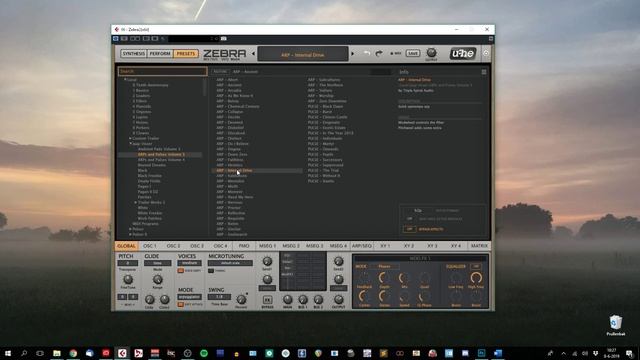Image resolution: width=640 pixels, height=360 pixels.
Task: Click the plugin activate icon in host toolbar
Action: pyautogui.click(x=116, y=39)
